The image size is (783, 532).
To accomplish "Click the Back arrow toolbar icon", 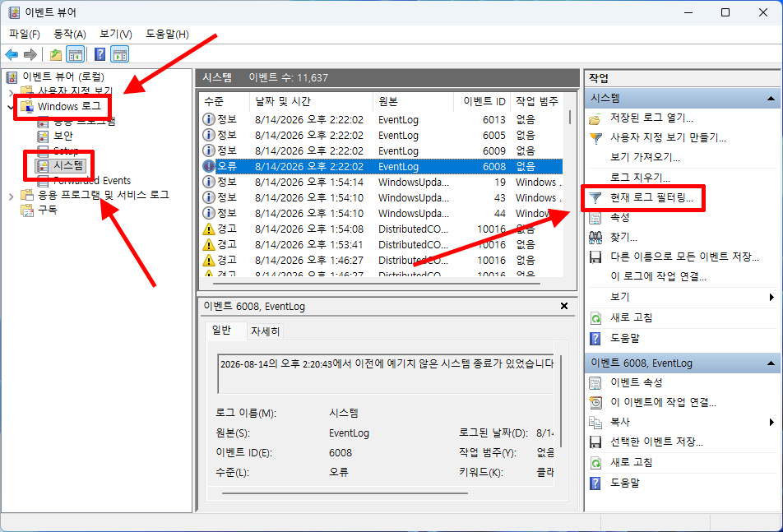I will point(12,54).
